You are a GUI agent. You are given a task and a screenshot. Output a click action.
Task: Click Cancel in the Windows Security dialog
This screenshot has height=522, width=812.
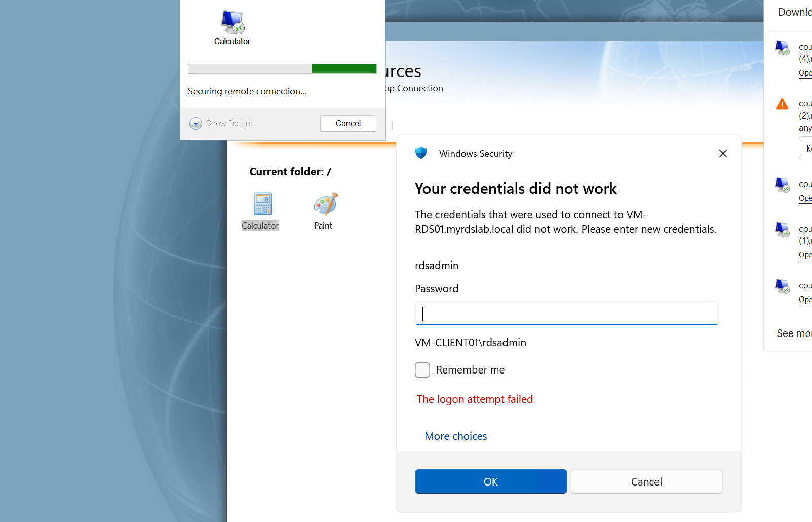click(646, 481)
